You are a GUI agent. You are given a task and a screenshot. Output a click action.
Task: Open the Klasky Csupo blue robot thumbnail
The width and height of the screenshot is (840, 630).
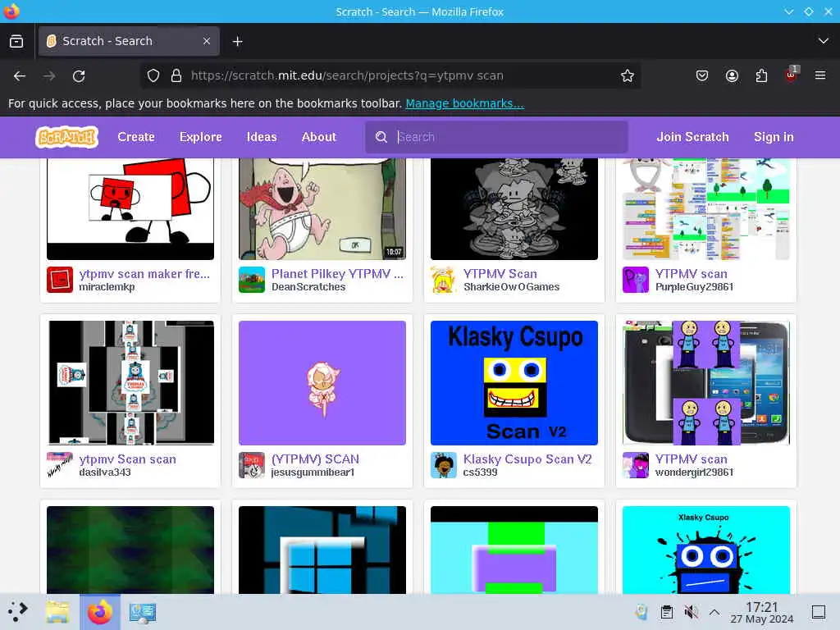pyautogui.click(x=514, y=383)
